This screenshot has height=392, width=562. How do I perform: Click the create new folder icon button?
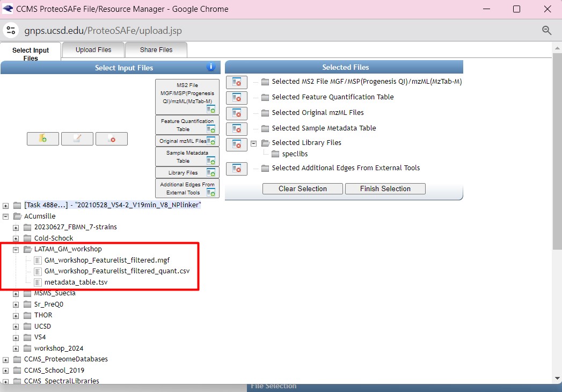[x=43, y=139]
